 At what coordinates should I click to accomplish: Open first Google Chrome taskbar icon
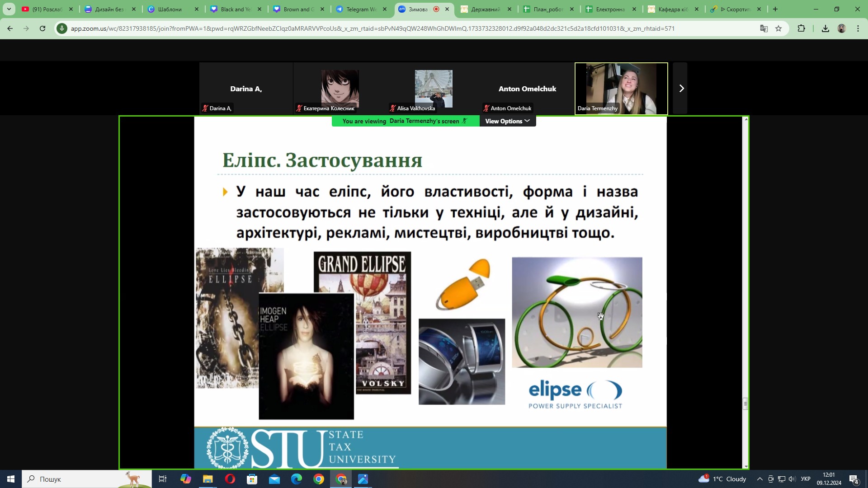coord(318,479)
